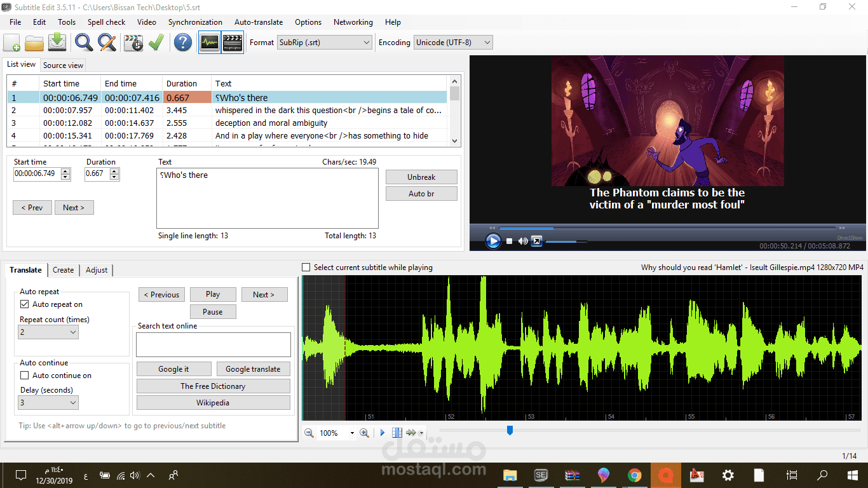Switch to the Adjust tab
868x488 pixels.
[97, 270]
